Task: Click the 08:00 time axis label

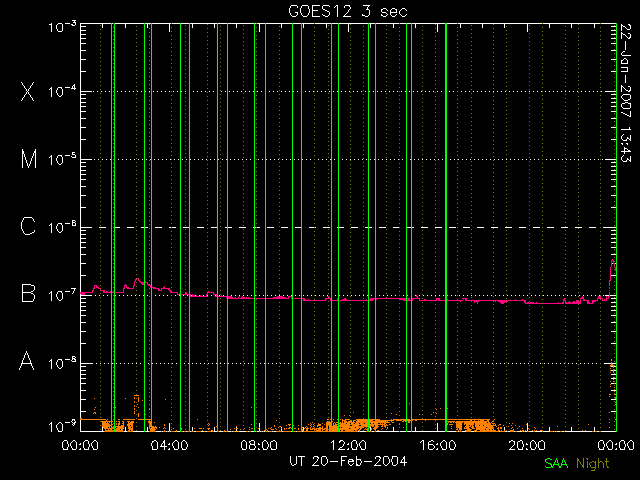Action: pos(259,445)
